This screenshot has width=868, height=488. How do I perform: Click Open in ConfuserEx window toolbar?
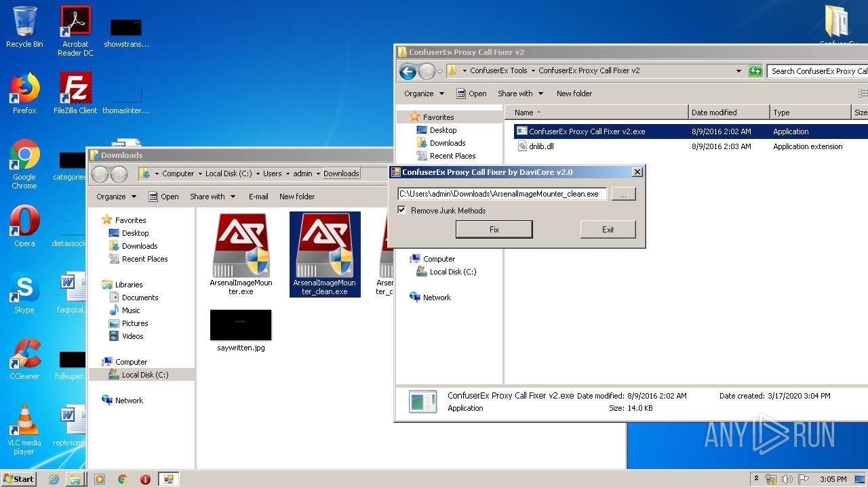click(x=471, y=94)
